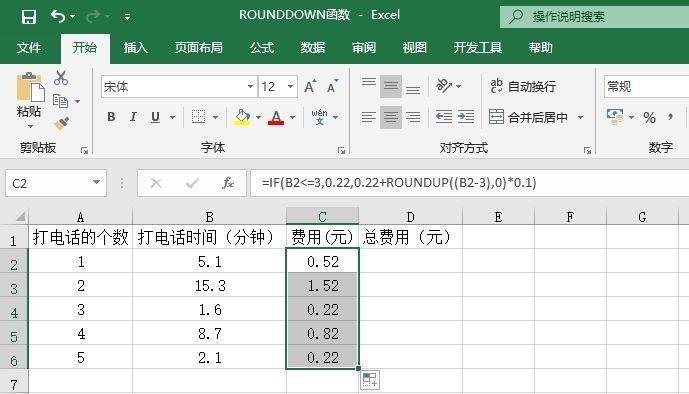The image size is (689, 394).
Task: Open the clipboard pane dialog launcher
Action: tap(84, 151)
